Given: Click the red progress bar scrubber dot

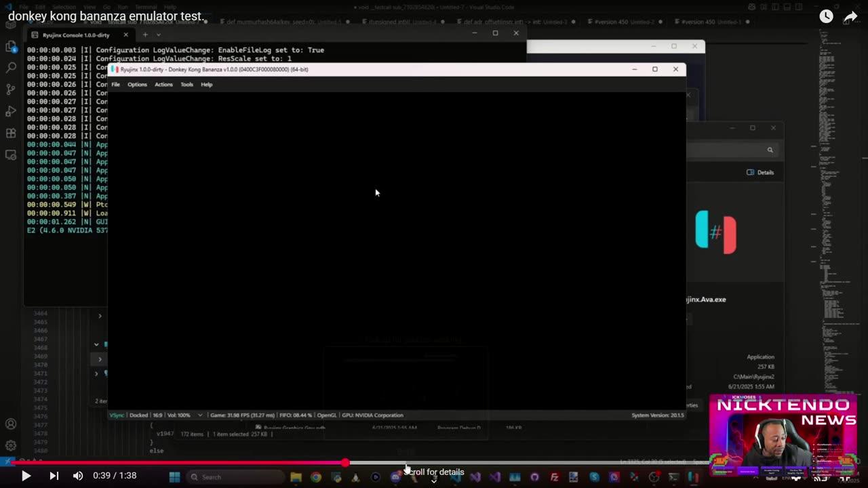Looking at the screenshot, I should click(x=345, y=462).
